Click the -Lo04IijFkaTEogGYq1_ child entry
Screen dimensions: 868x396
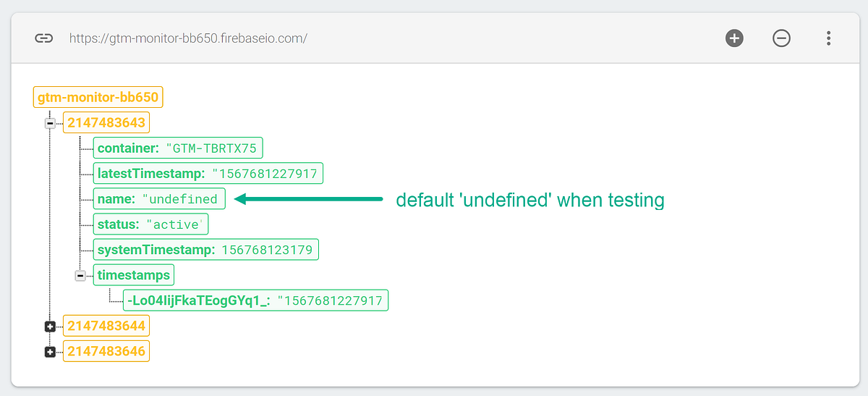pyautogui.click(x=256, y=300)
